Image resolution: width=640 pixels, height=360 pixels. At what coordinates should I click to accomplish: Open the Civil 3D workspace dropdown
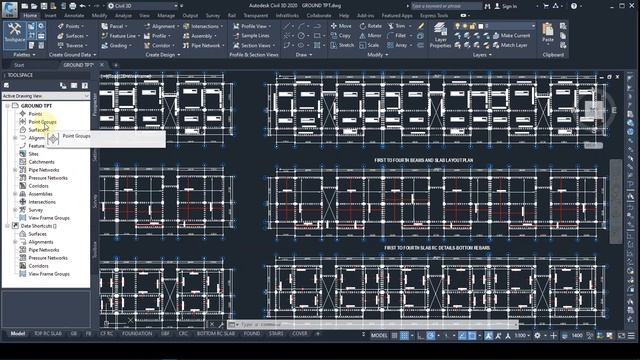[144, 6]
